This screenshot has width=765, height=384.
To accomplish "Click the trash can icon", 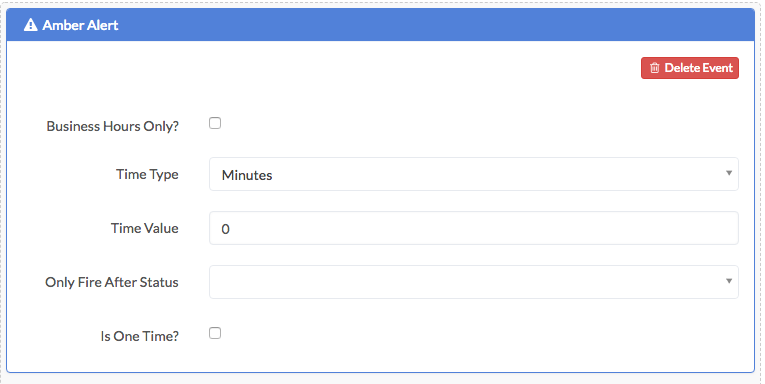I will 655,68.
